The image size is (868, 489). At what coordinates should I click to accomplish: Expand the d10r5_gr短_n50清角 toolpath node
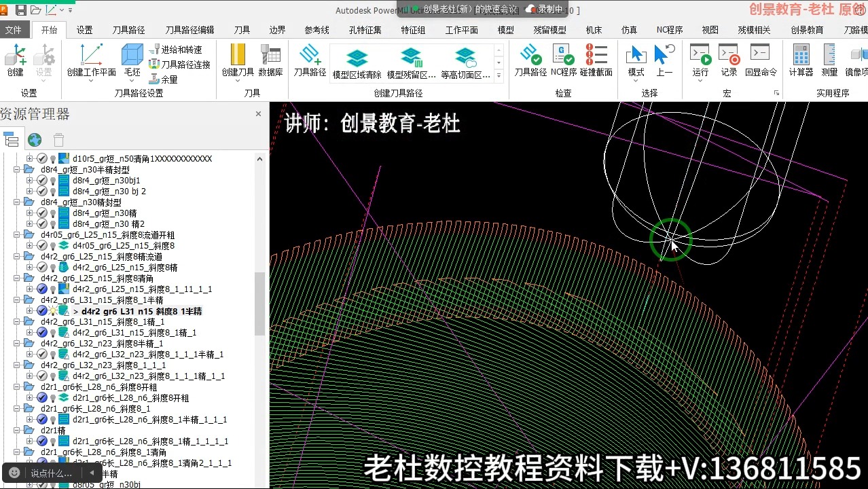point(29,159)
